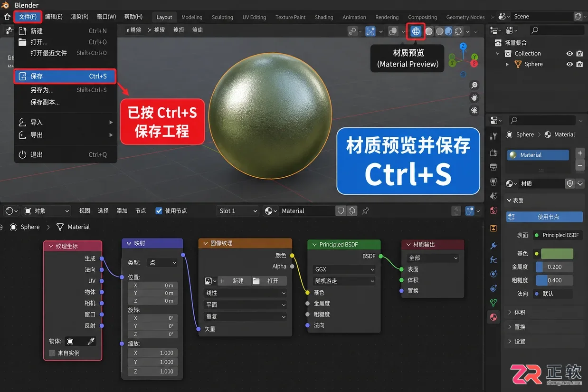Open the 全部 target dropdown in output node
This screenshot has width=588, height=392.
point(433,258)
